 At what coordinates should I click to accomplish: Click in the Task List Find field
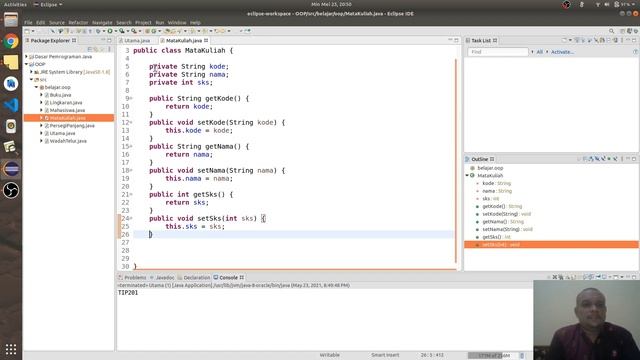pyautogui.click(x=498, y=52)
